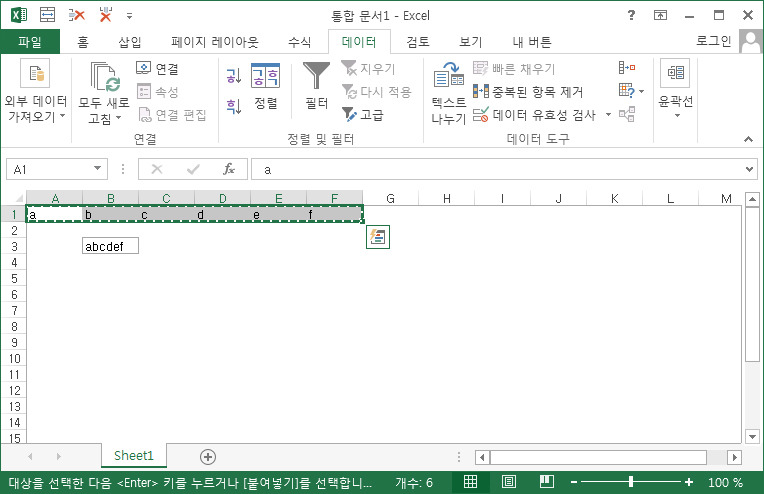Click the Edit Links (연결 편집) item
The height and width of the screenshot is (494, 764).
[x=172, y=114]
